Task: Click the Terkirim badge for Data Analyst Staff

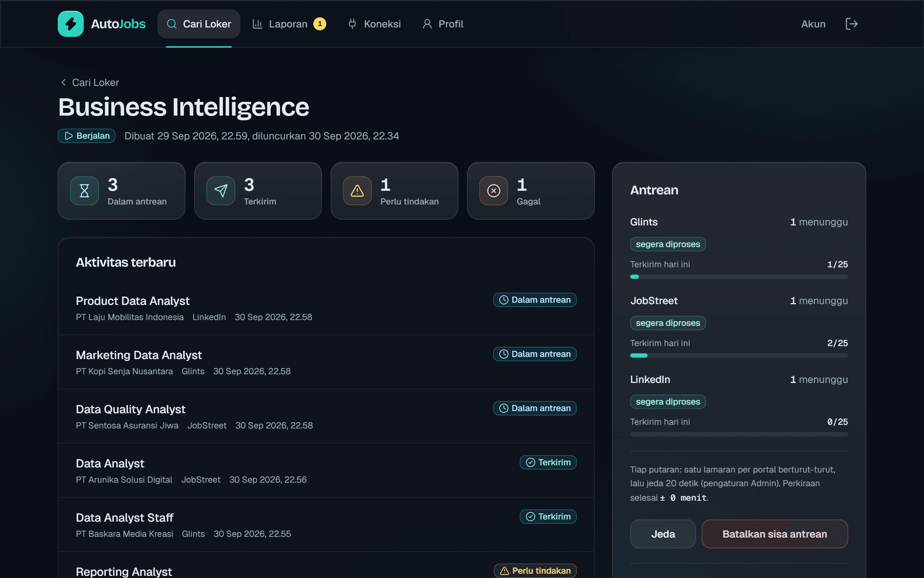Action: 548,517
